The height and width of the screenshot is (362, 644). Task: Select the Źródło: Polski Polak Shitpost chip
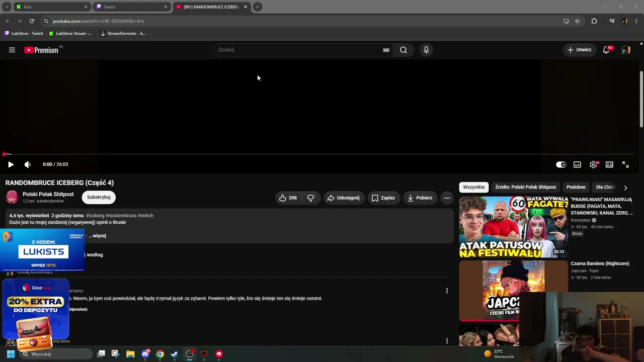(x=525, y=187)
